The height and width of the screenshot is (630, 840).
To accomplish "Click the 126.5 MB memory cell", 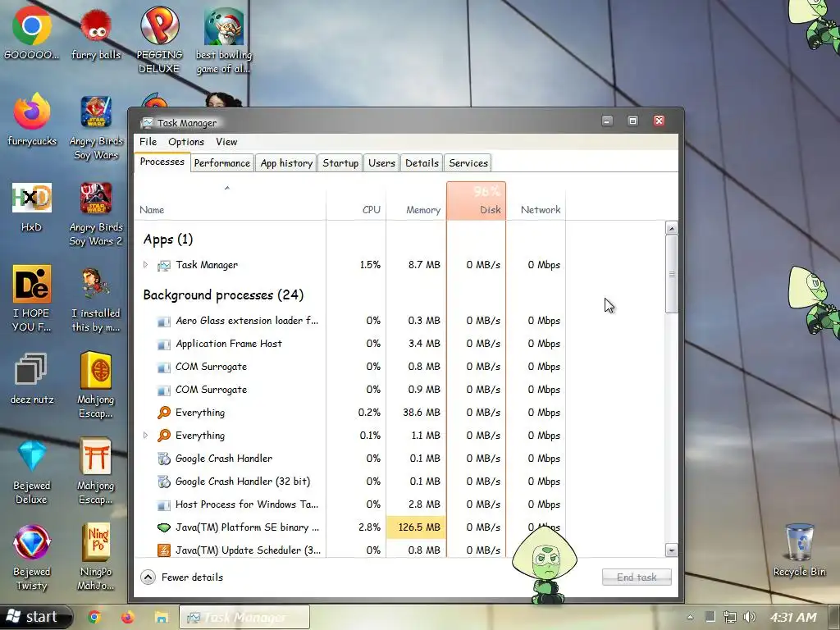I will click(416, 527).
